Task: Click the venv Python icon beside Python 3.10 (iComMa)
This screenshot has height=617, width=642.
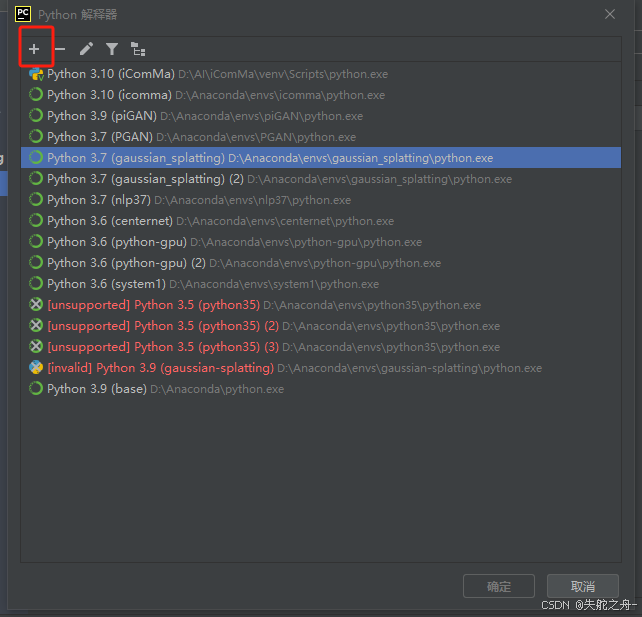Action: (x=36, y=74)
